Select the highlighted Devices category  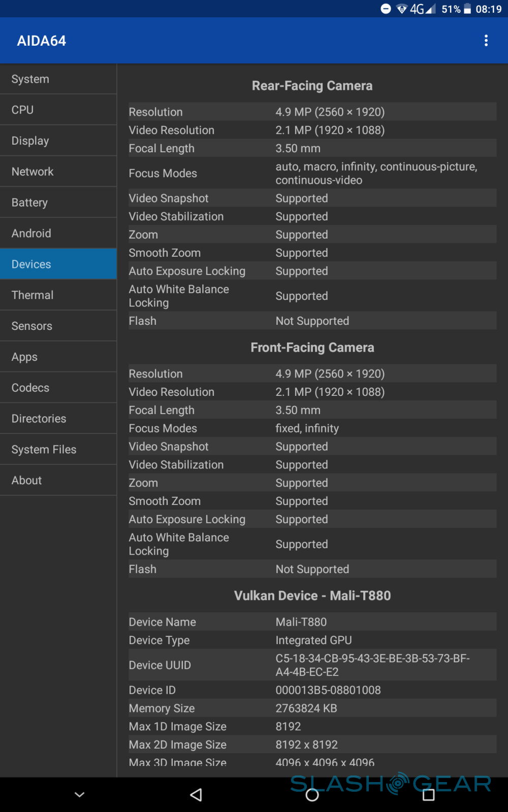coord(58,264)
